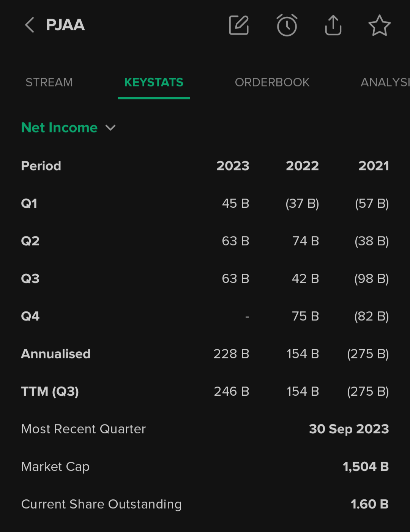
Task: Add PJAA to watchlist with star
Action: 379,25
